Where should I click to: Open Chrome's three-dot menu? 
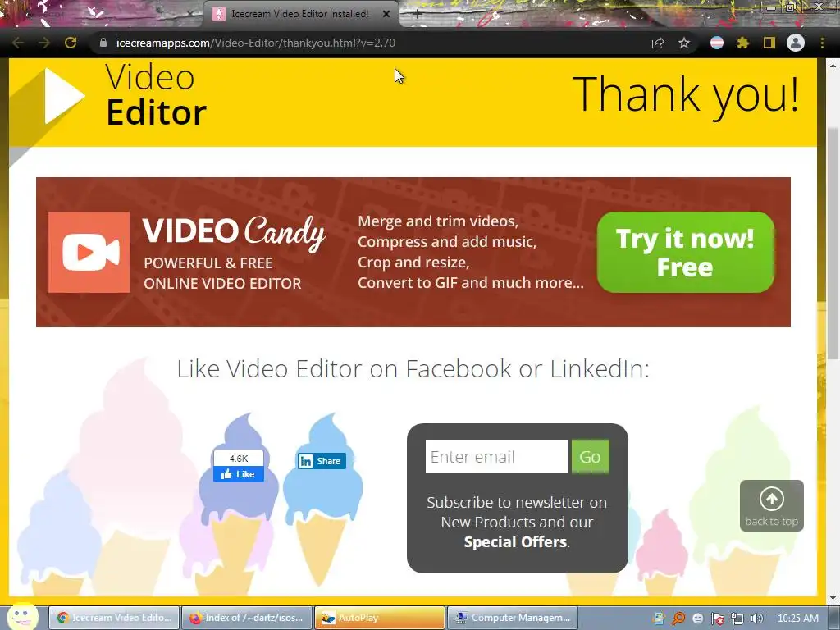tap(822, 43)
